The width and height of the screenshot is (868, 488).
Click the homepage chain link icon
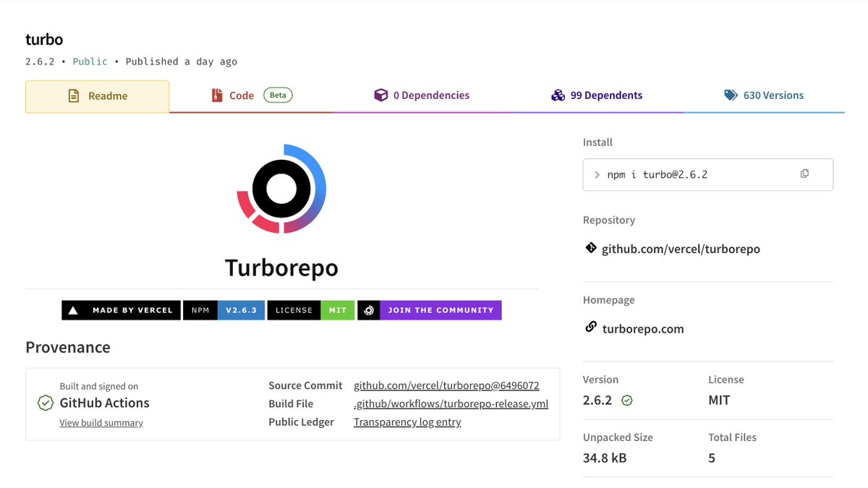(591, 328)
